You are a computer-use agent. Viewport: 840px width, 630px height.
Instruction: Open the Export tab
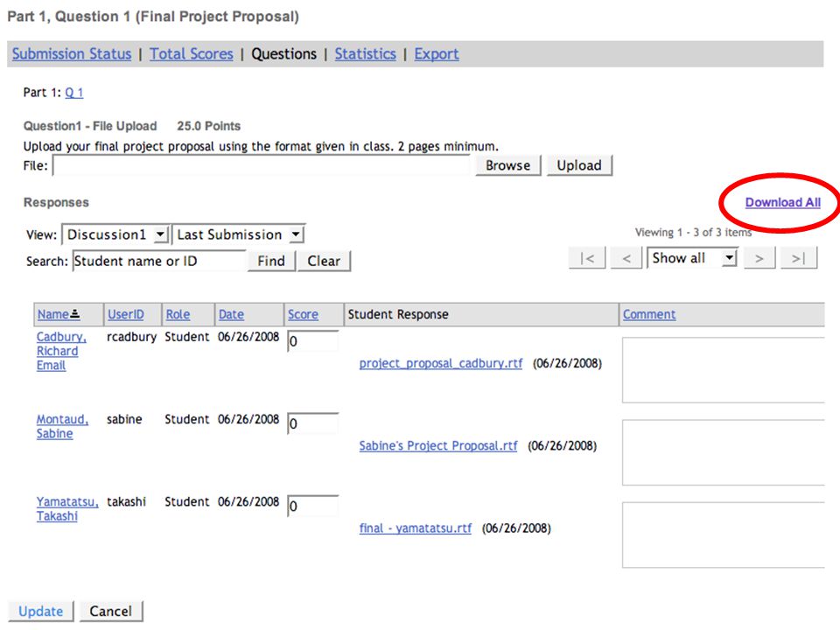point(437,54)
